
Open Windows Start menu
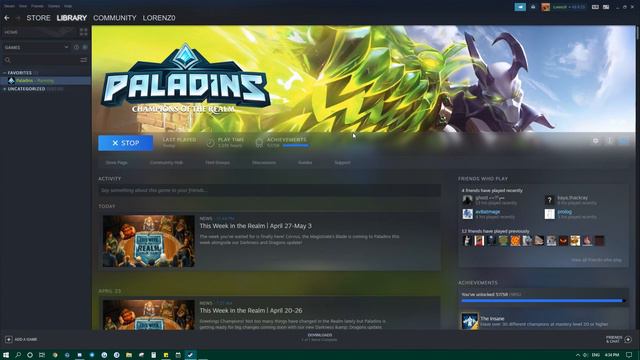(6, 355)
